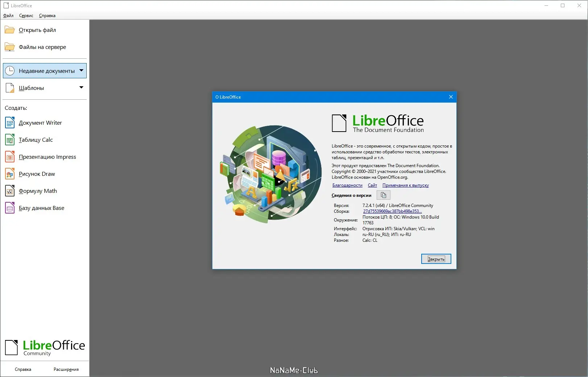Minimize the LibreOffice window

click(x=546, y=5)
